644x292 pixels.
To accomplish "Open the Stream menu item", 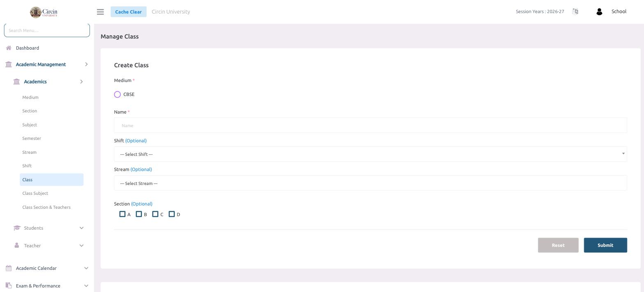I will pos(29,152).
